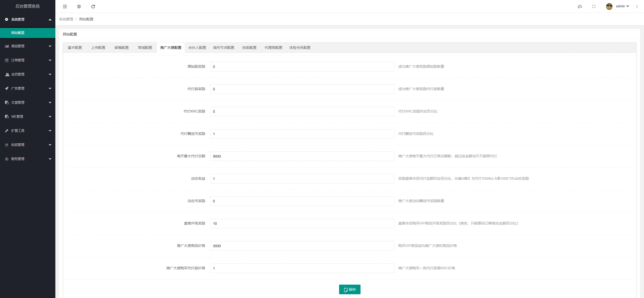Image resolution: width=644 pixels, height=298 pixels.
Task: Toggle fullscreen mode icon
Action: (594, 7)
